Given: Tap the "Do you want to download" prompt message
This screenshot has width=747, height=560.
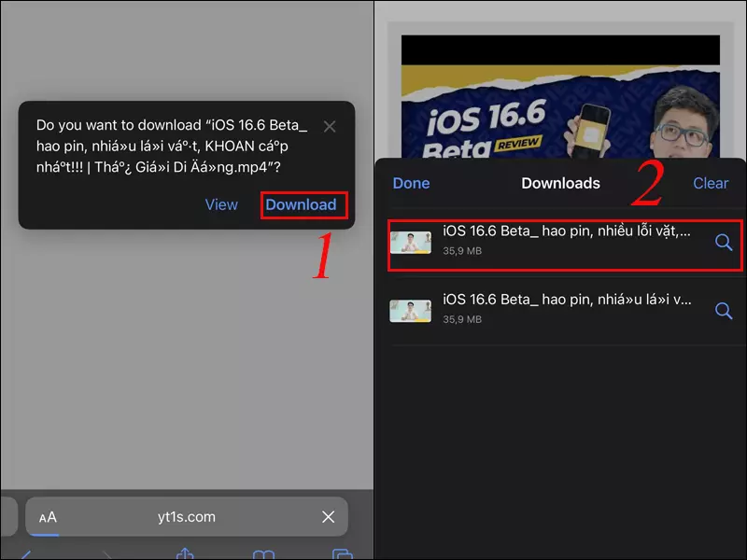Looking at the screenshot, I should pyautogui.click(x=172, y=147).
